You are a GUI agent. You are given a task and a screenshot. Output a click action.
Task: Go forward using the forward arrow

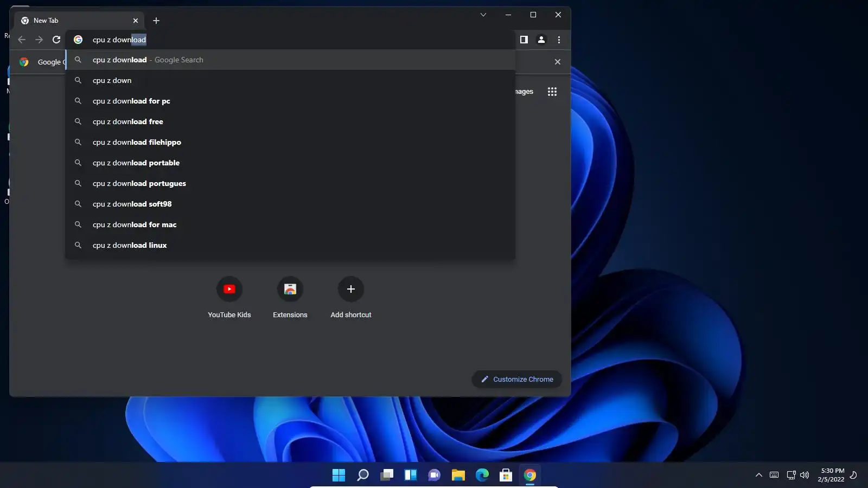39,40
